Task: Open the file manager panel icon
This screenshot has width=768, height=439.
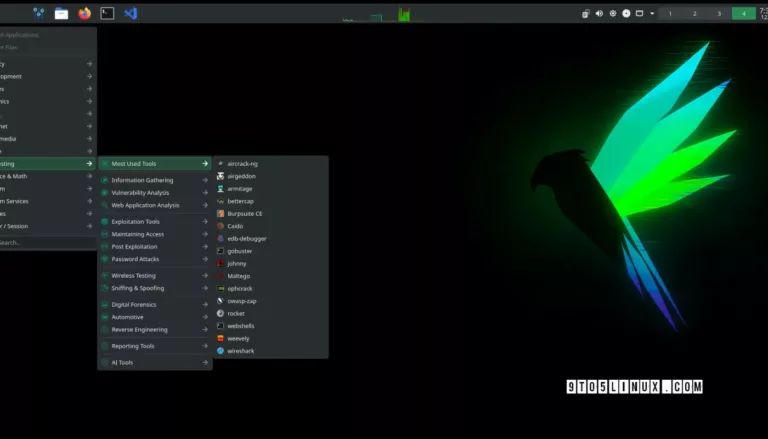Action: click(61, 13)
